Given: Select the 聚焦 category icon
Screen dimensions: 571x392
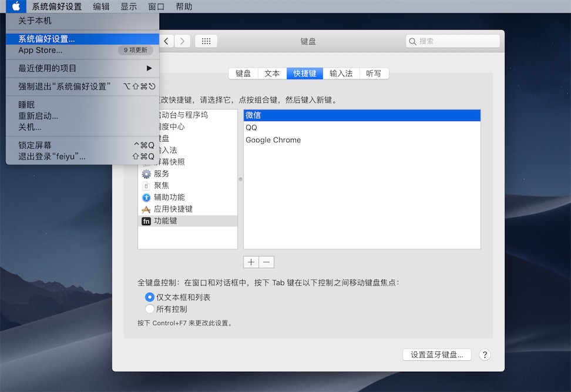Looking at the screenshot, I should click(146, 186).
